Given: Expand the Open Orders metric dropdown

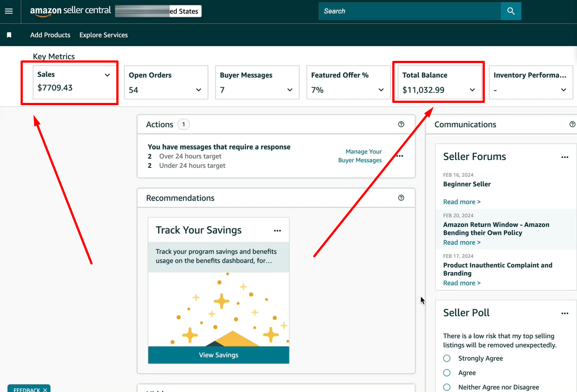Looking at the screenshot, I should pos(199,90).
